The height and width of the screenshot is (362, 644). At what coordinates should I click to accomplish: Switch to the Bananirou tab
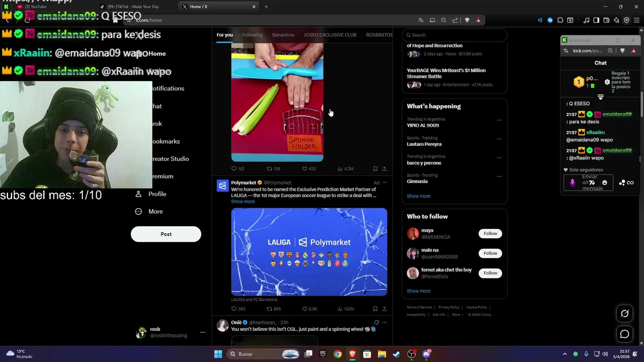coord(283,35)
